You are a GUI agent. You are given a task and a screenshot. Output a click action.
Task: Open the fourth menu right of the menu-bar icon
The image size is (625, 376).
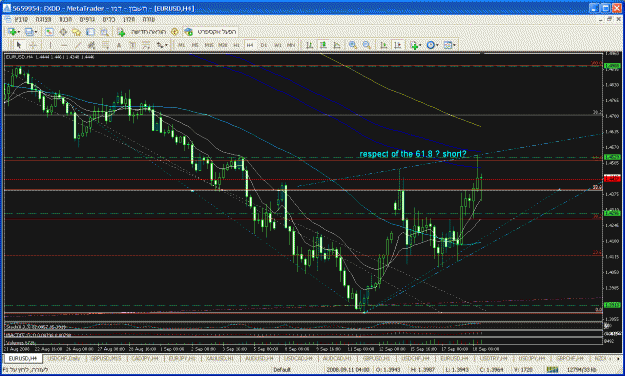click(x=87, y=19)
